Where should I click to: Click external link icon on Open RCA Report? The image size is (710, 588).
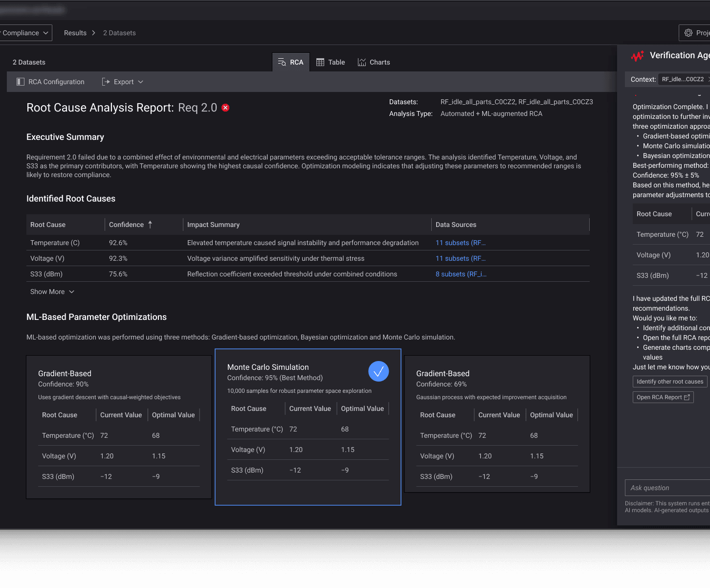[687, 397]
